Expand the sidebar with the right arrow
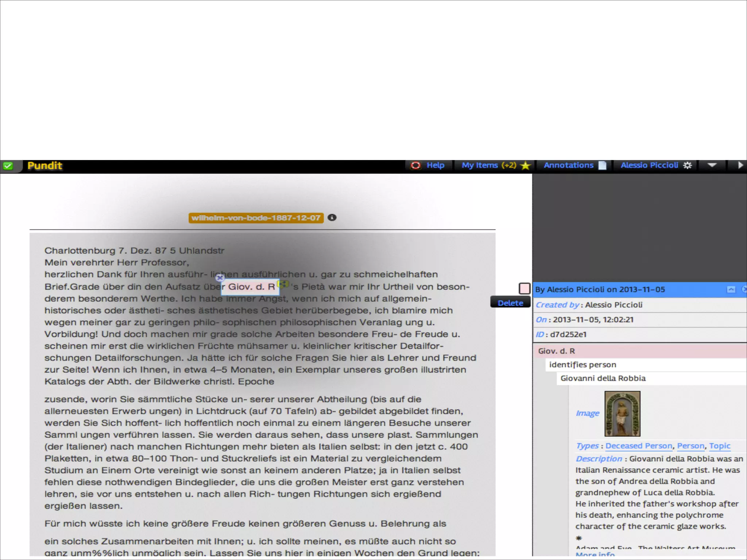This screenshot has width=747, height=560. click(740, 165)
